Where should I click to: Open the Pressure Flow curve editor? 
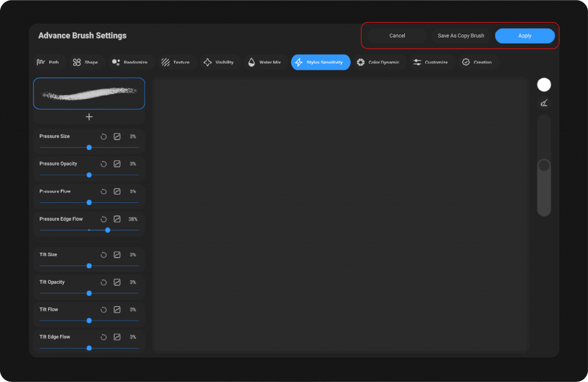117,191
